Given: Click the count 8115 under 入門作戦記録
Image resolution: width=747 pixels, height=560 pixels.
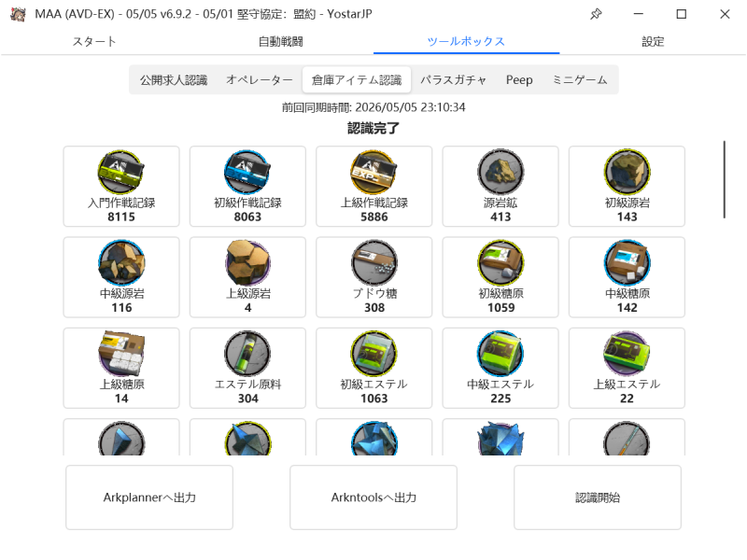Looking at the screenshot, I should [121, 217].
